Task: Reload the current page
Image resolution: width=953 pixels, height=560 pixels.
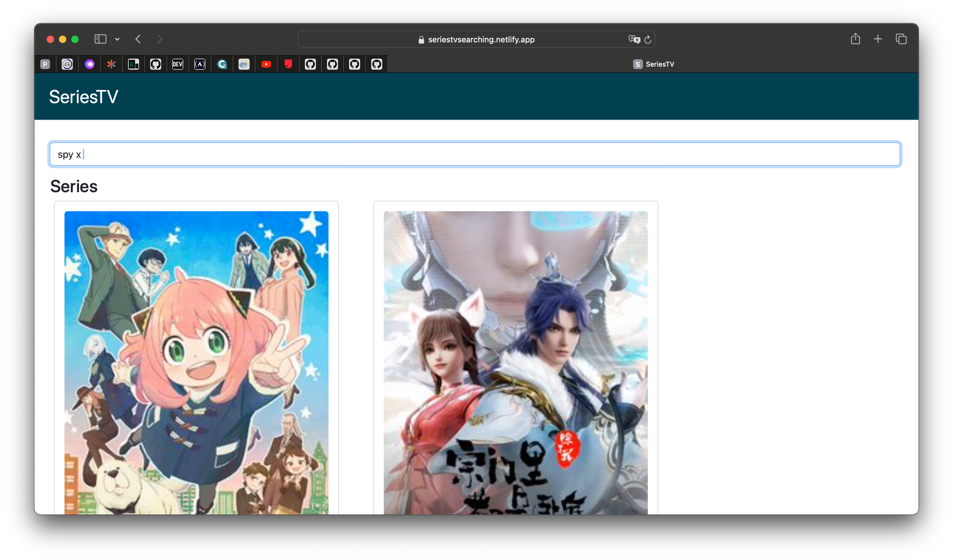Action: pyautogui.click(x=648, y=39)
